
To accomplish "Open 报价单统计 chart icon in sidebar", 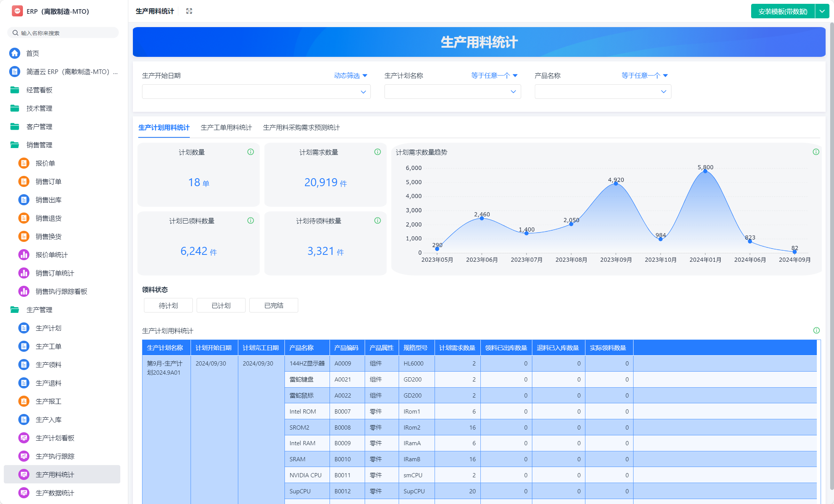I will (24, 254).
